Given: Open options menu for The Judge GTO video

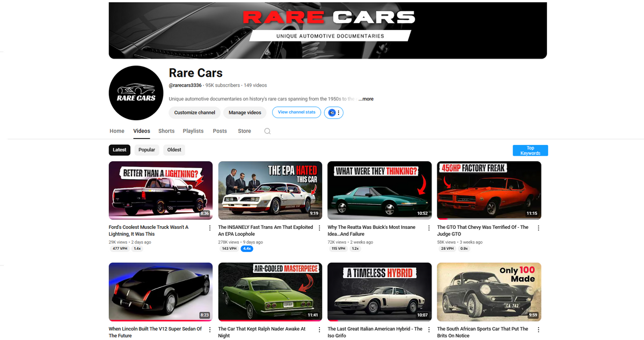Looking at the screenshot, I should pyautogui.click(x=538, y=228).
